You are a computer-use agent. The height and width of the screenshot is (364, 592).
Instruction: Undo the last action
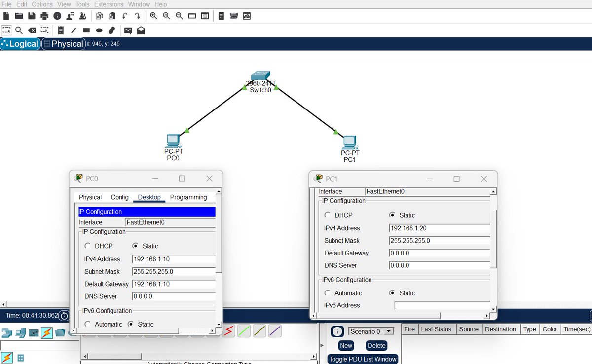[x=125, y=16]
